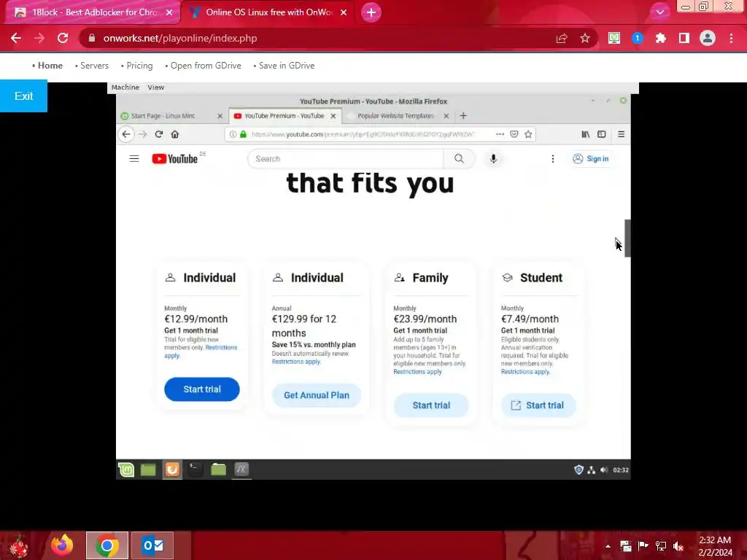The image size is (747, 560).
Task: Start trial for the Family plan
Action: [x=431, y=405]
